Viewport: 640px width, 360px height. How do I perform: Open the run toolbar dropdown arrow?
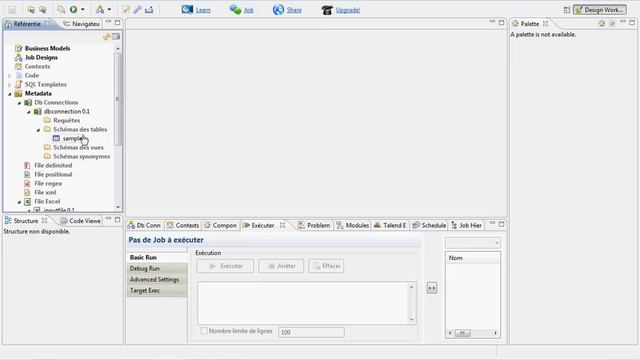tap(82, 10)
